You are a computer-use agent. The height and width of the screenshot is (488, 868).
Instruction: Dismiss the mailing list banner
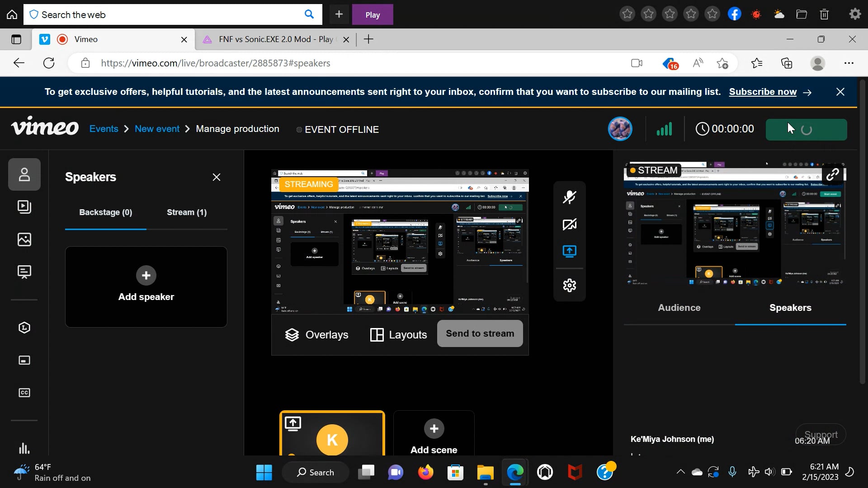click(840, 92)
